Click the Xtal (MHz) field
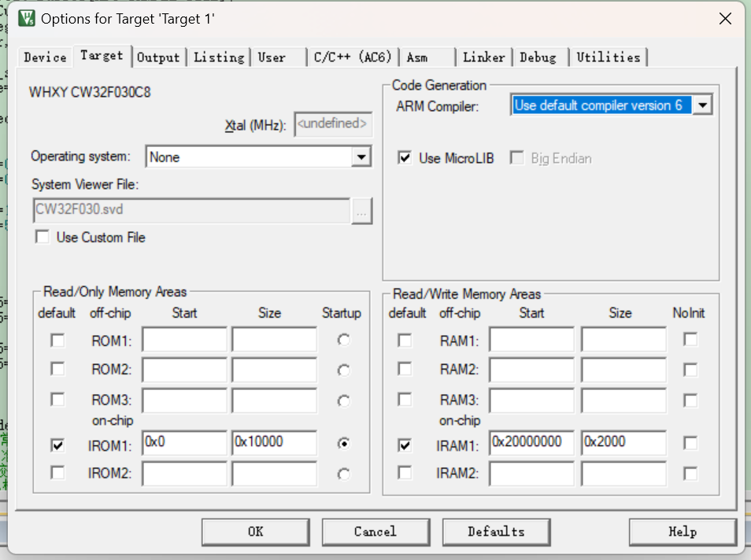Viewport: 751px width, 560px height. point(333,124)
